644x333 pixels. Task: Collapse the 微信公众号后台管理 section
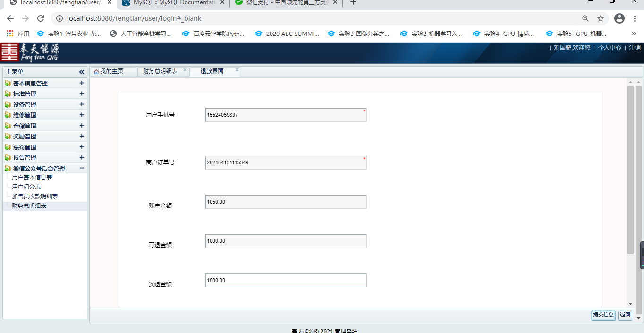[82, 168]
